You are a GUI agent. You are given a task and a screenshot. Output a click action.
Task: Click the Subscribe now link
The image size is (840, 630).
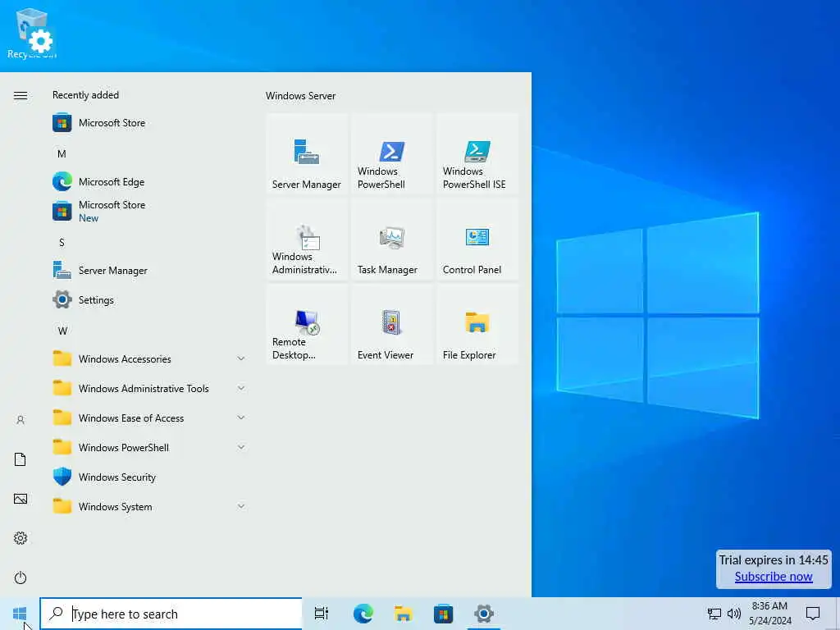[773, 577]
